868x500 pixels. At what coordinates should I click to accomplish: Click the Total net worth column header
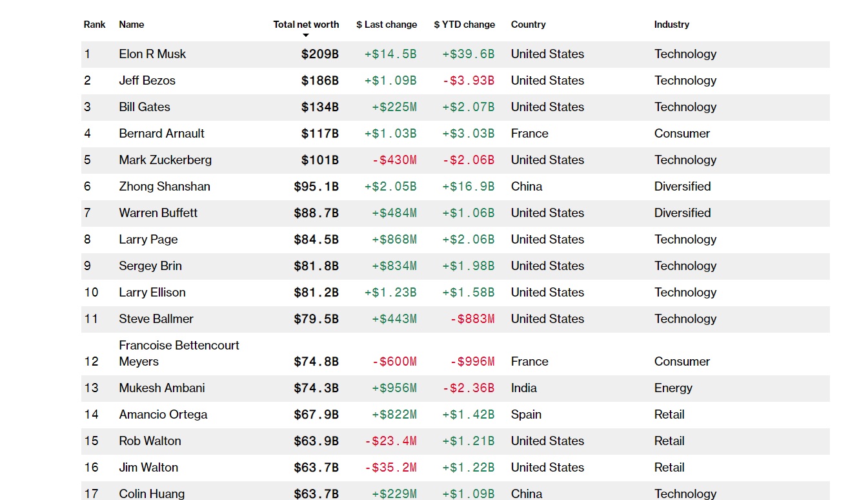coord(306,25)
